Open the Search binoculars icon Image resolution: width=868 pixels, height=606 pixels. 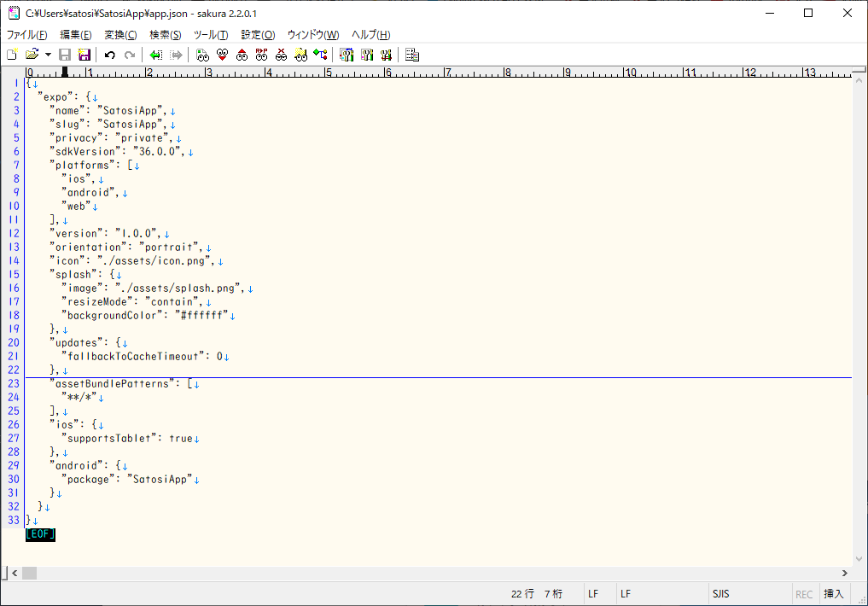(x=202, y=55)
